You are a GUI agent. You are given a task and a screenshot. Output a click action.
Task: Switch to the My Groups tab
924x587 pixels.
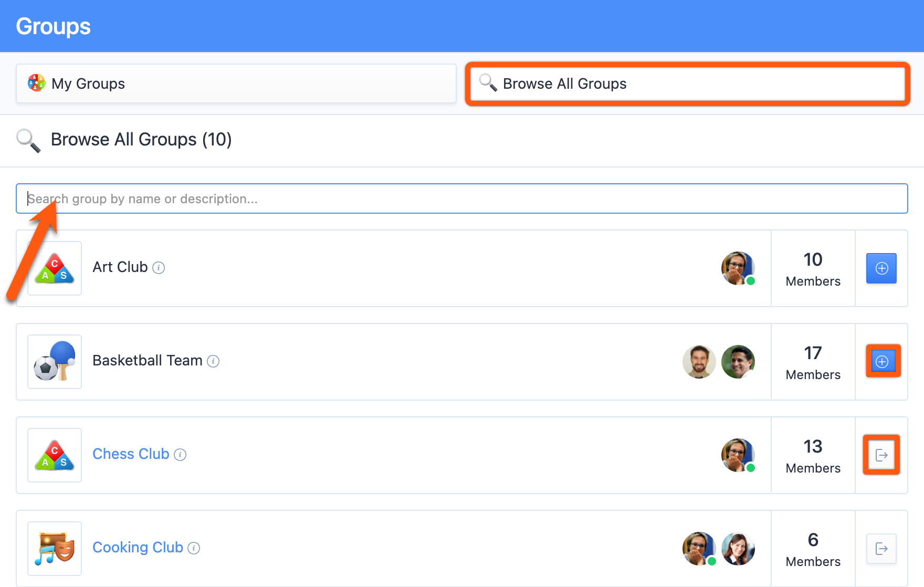pyautogui.click(x=236, y=83)
